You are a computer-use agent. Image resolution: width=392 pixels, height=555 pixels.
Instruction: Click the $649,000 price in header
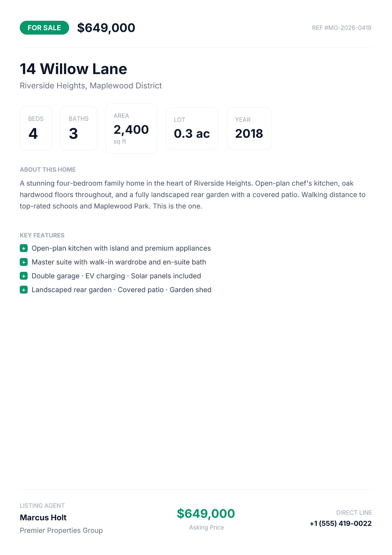pyautogui.click(x=106, y=28)
